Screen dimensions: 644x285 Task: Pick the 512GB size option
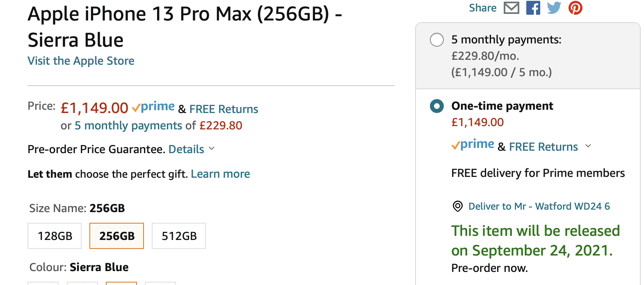click(x=179, y=236)
